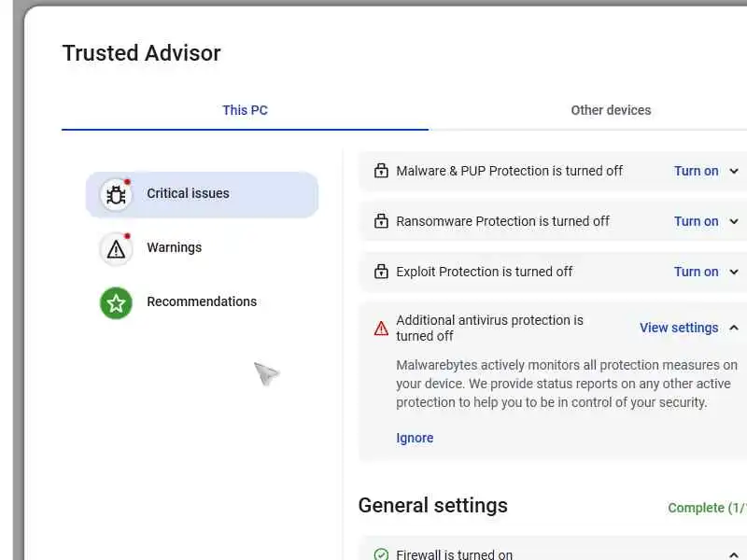Turn on Exploit Protection
The width and height of the screenshot is (747, 560).
pos(696,272)
